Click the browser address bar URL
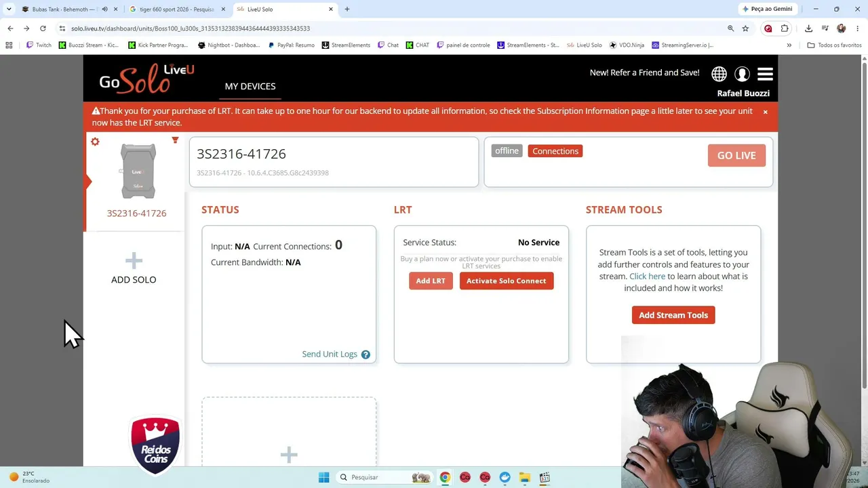This screenshot has height=488, width=868. pos(191,28)
